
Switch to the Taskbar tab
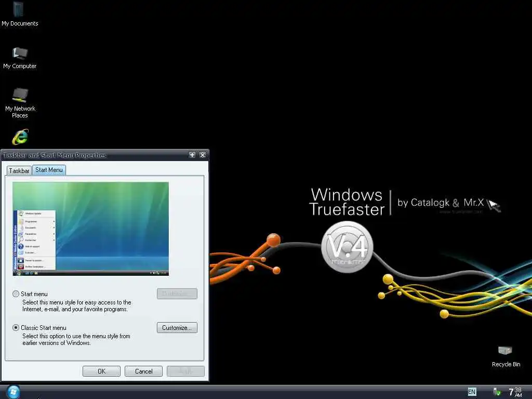pyautogui.click(x=19, y=170)
